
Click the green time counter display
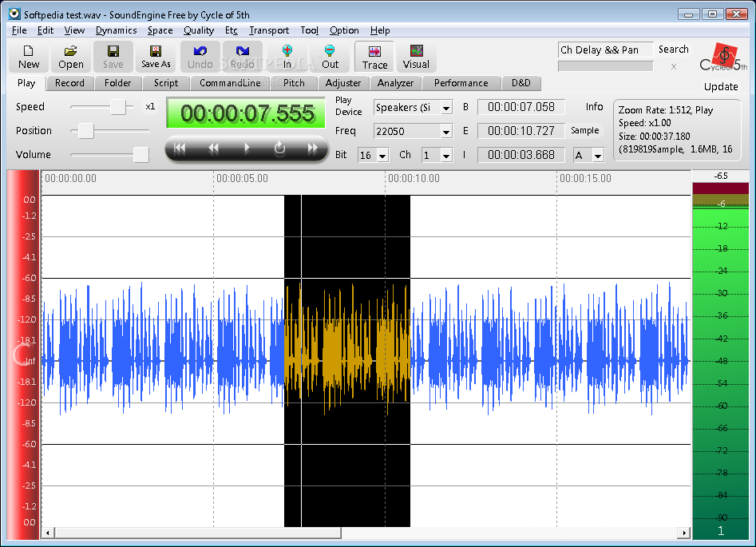246,113
